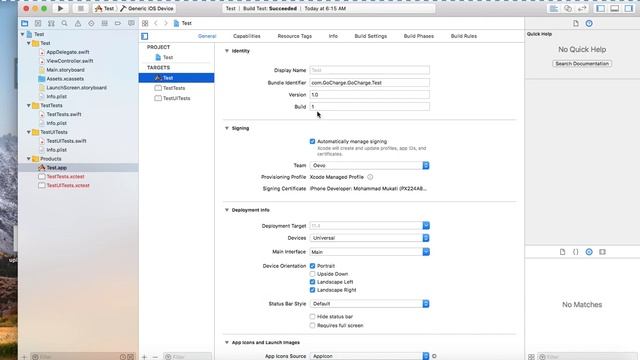Open the Breakpoint navigator icon
Image resolution: width=640 pixels, height=360 pixels.
[118, 23]
